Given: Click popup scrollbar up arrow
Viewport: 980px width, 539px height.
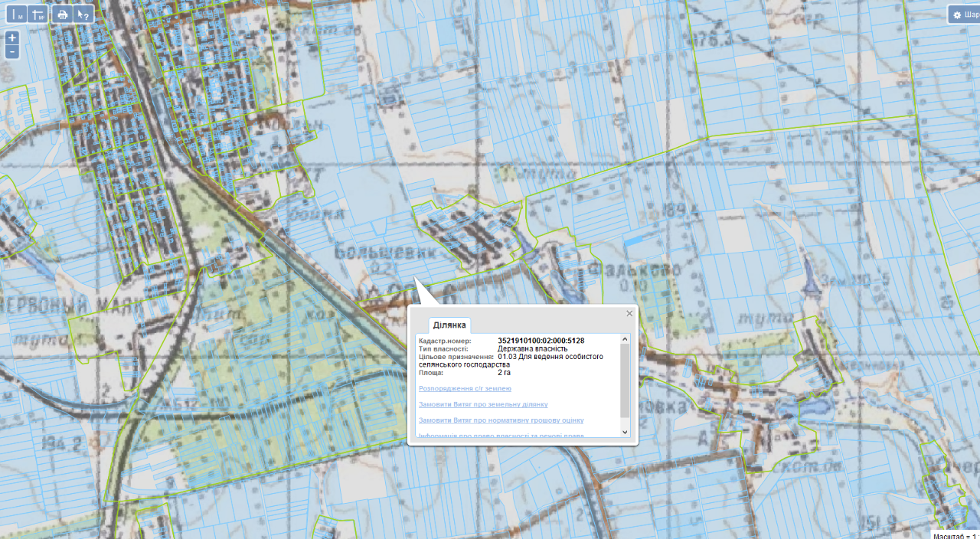Looking at the screenshot, I should tap(625, 339).
